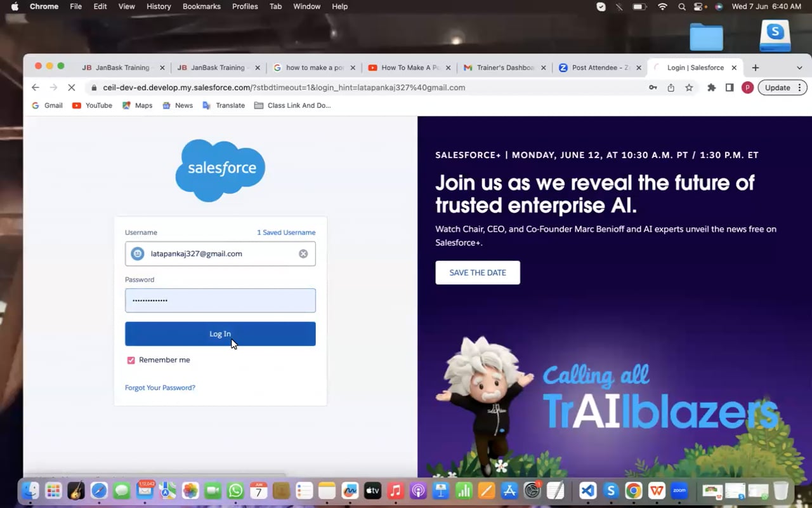Stop the page loading with the toolbar X button
The height and width of the screenshot is (508, 812).
[71, 88]
